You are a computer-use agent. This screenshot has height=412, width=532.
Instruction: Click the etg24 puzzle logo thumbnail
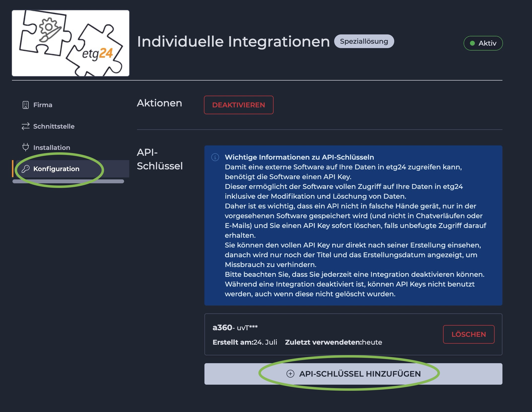70,43
